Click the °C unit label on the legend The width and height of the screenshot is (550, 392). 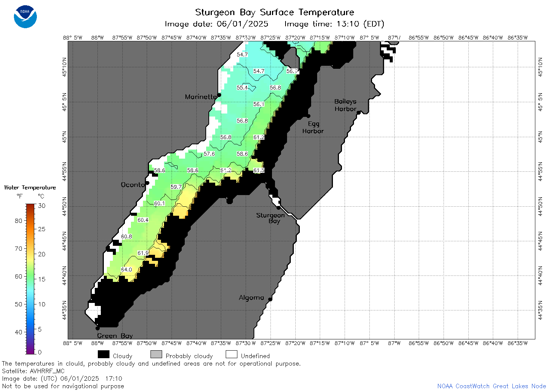41,196
